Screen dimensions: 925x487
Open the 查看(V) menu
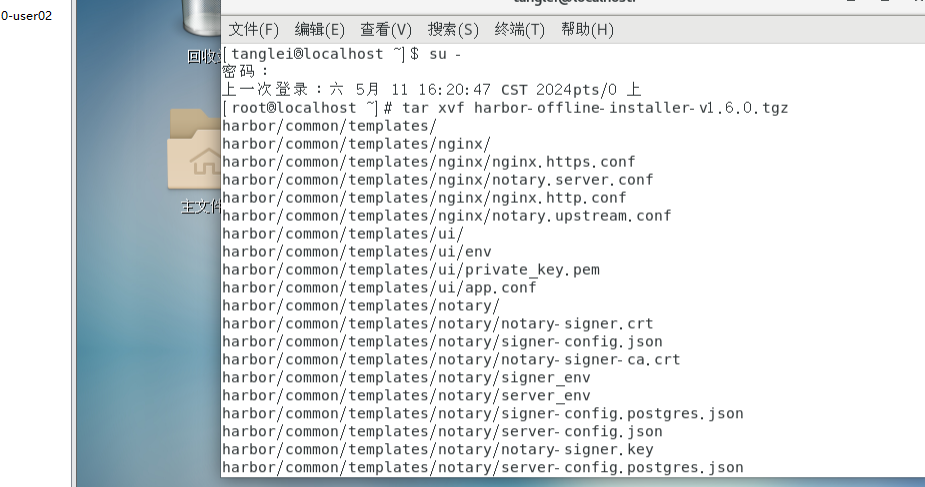coord(386,29)
